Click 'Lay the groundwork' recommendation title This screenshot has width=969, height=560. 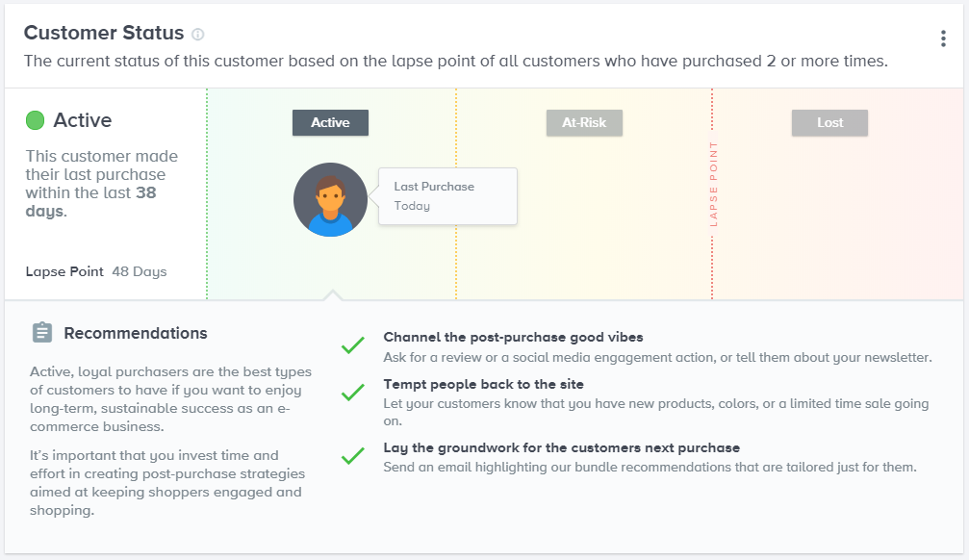(x=561, y=447)
